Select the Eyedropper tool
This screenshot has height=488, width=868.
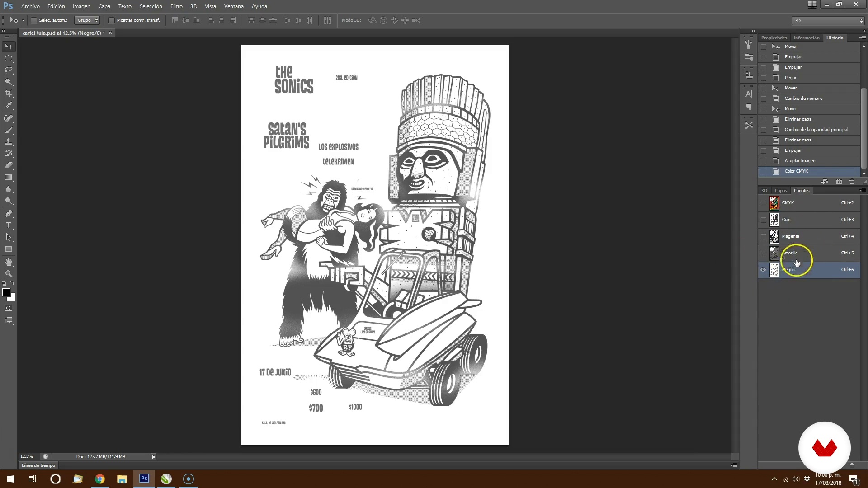[x=9, y=106]
